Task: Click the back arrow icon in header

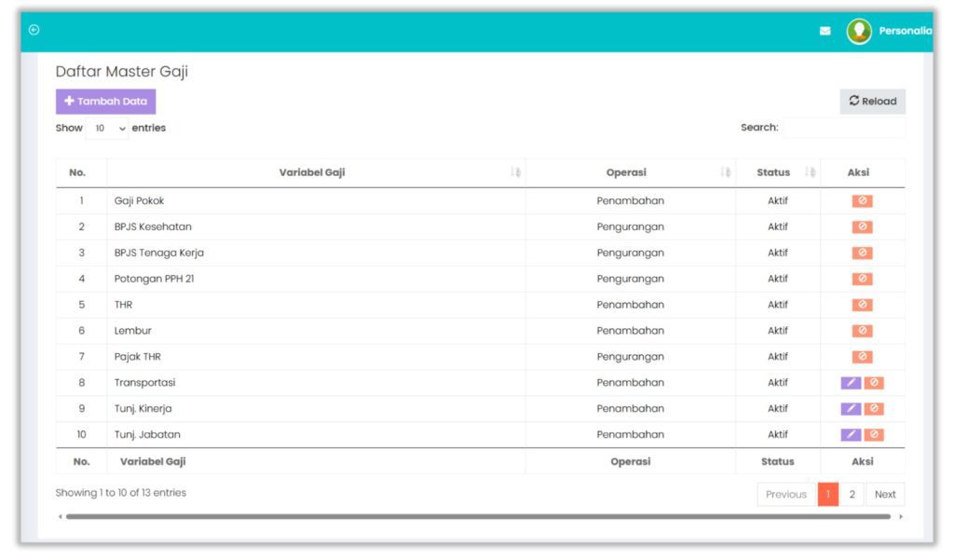Action: pos(34,31)
